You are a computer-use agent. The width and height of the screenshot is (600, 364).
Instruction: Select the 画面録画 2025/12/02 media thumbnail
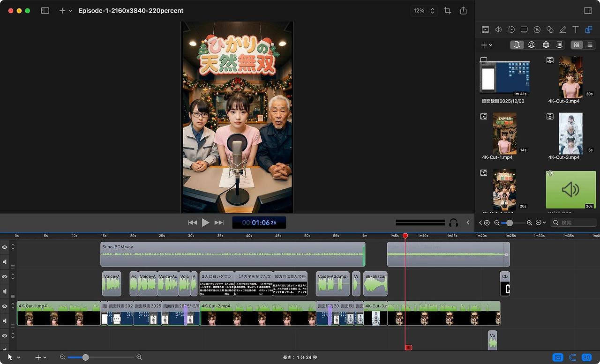(x=504, y=76)
